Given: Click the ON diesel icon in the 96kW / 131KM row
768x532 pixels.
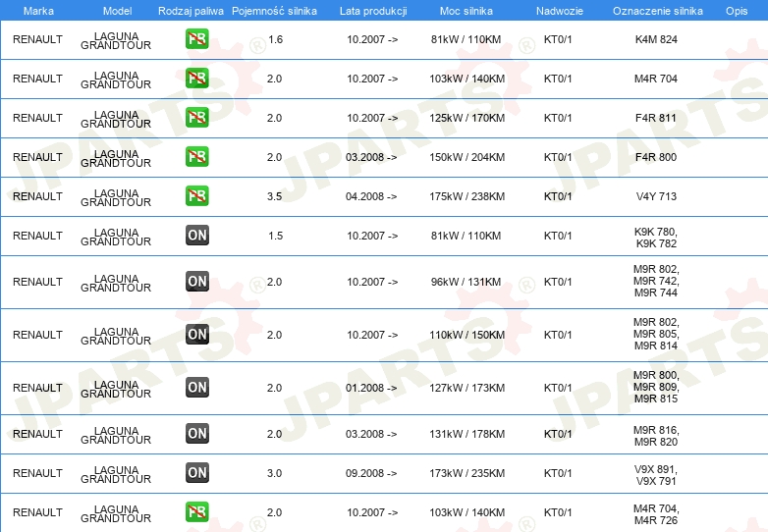Looking at the screenshot, I should coord(196,282).
